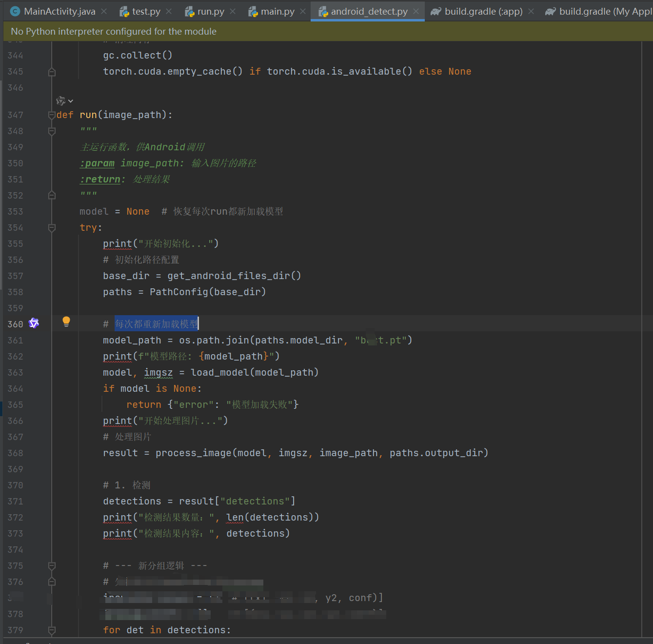653x644 pixels.
Task: Close the run.py tab
Action: (x=233, y=11)
